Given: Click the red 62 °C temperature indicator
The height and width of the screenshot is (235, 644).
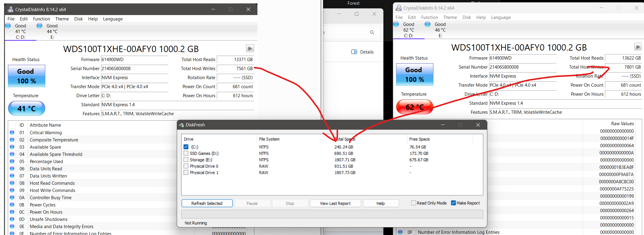Looking at the screenshot, I should pos(415,107).
